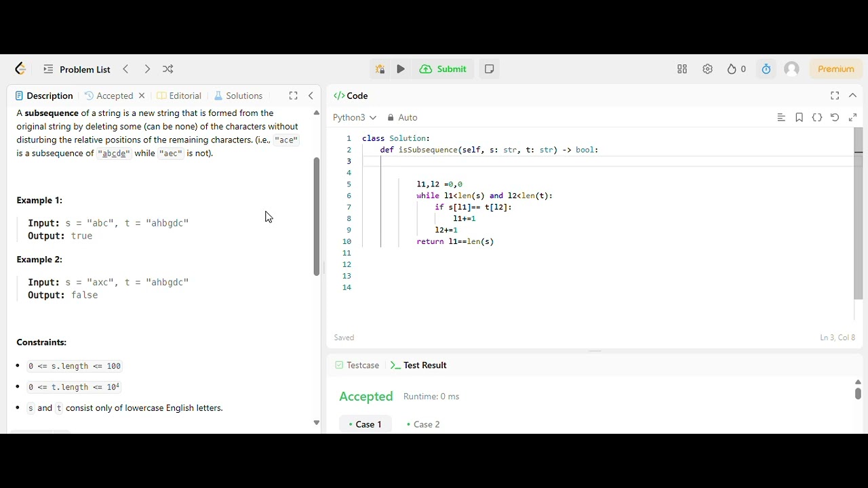Reset code to default with undo icon

coord(835,117)
